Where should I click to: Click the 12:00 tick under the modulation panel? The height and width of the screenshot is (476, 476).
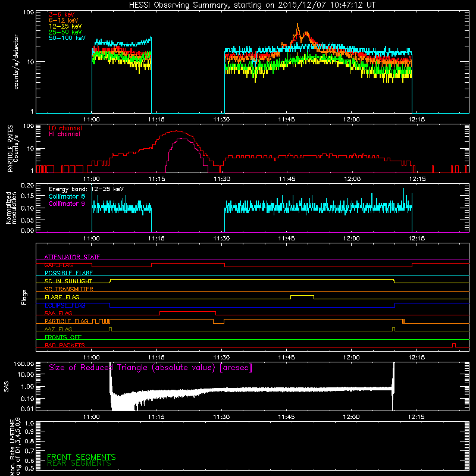pyautogui.click(x=352, y=239)
